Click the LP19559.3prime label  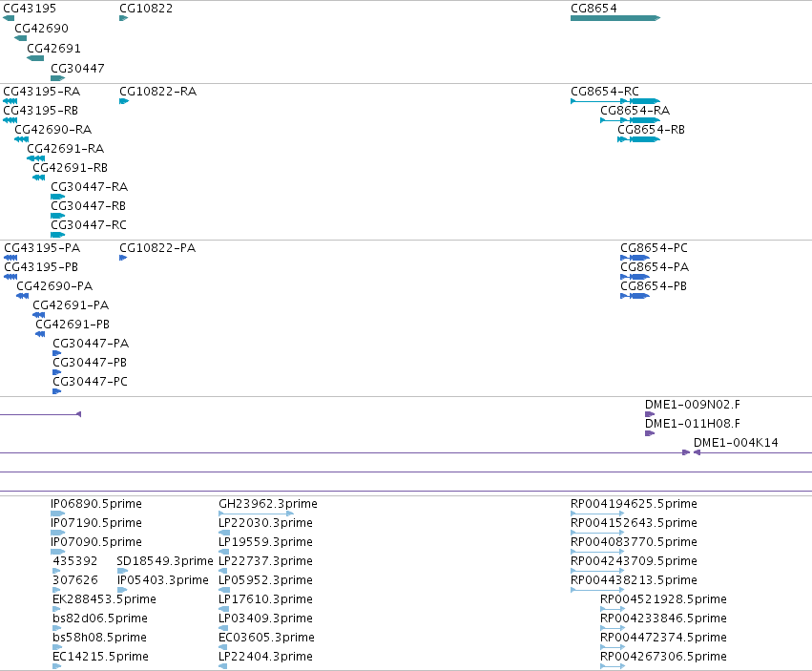tap(266, 542)
